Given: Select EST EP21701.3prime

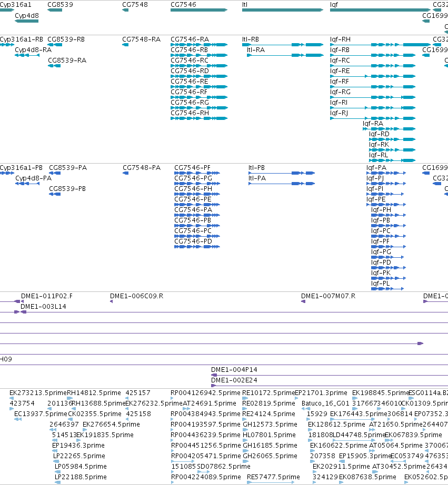Looking at the screenshot, I should pos(321,393).
